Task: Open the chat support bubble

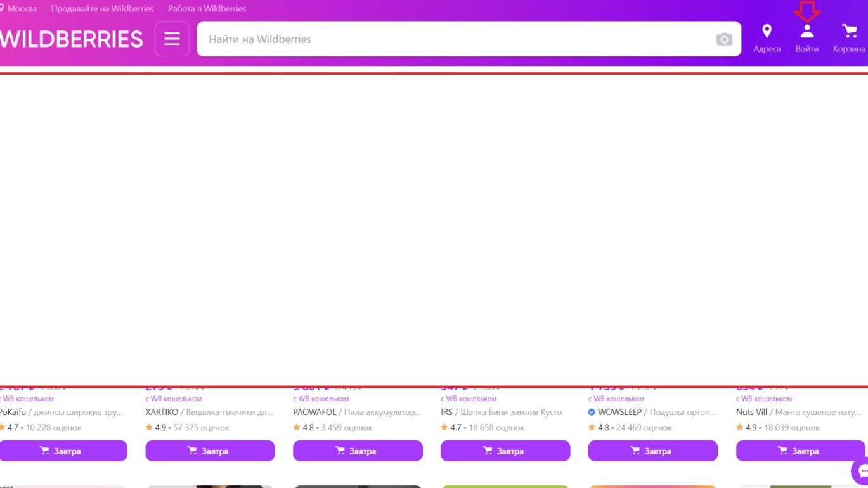Action: (x=860, y=471)
